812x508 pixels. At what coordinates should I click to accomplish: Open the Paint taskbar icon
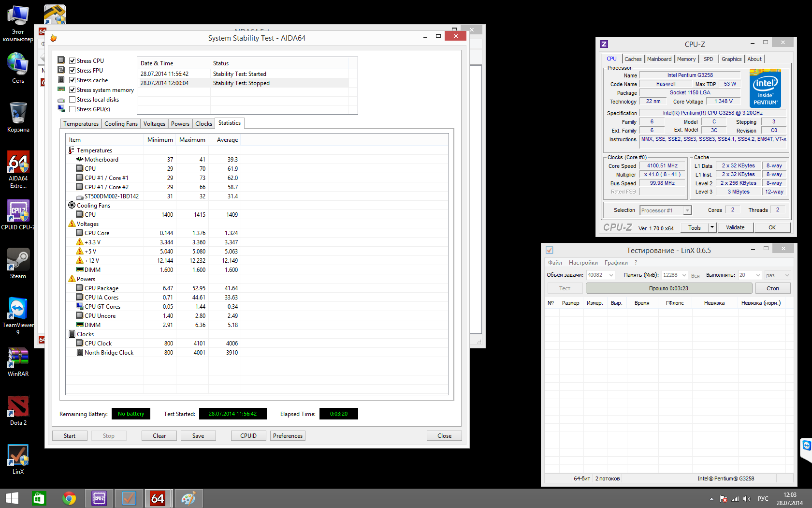click(x=188, y=498)
